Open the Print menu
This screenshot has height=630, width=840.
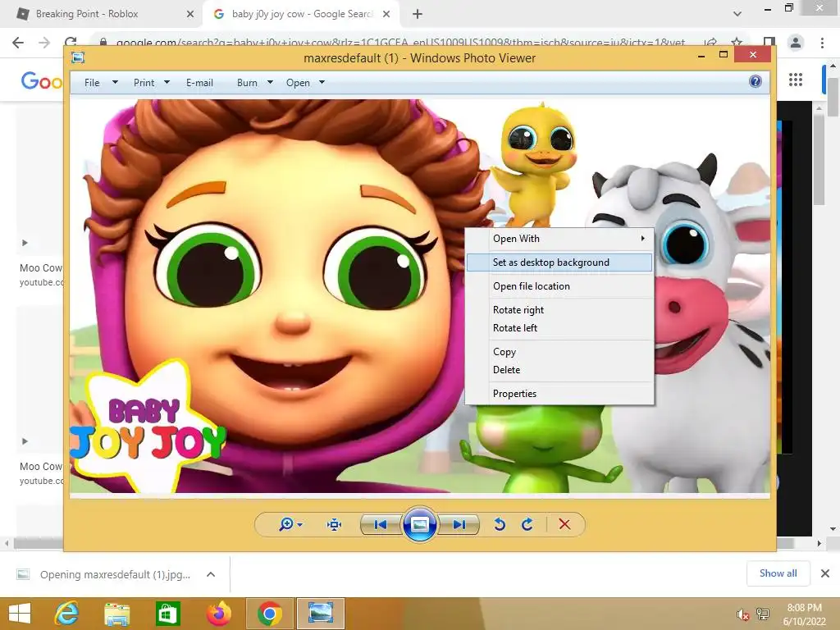coord(144,83)
